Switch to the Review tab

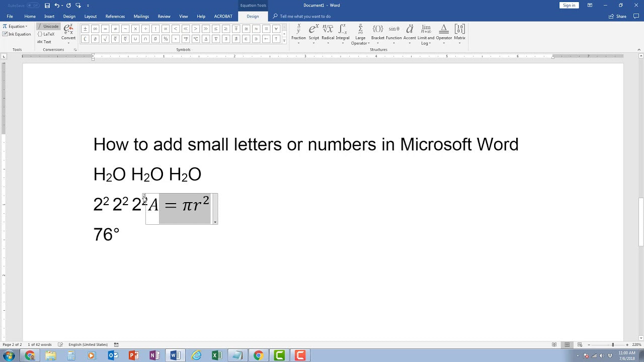click(x=164, y=16)
